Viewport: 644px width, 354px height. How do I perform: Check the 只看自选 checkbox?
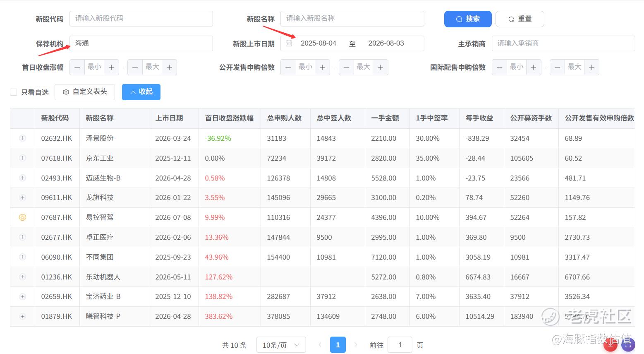coord(13,92)
